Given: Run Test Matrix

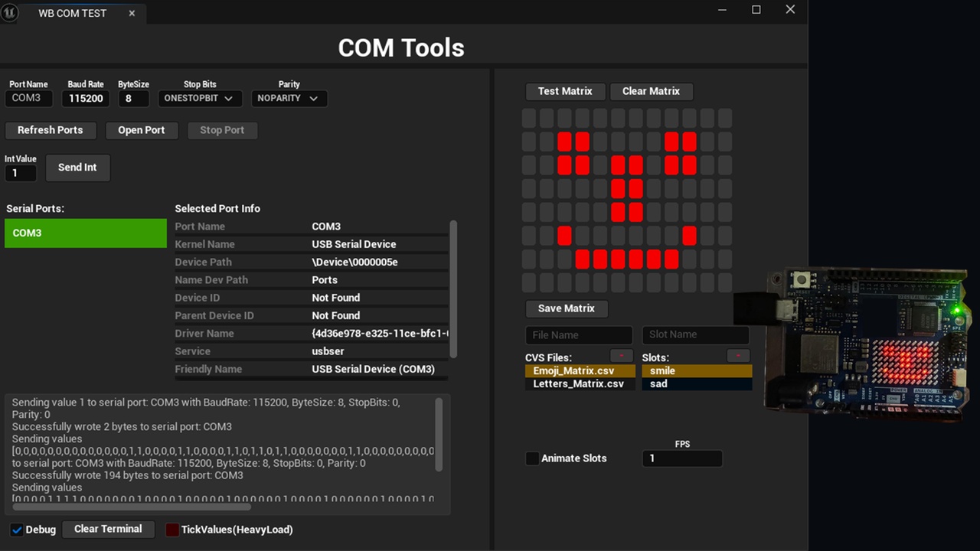Looking at the screenshot, I should [x=565, y=91].
